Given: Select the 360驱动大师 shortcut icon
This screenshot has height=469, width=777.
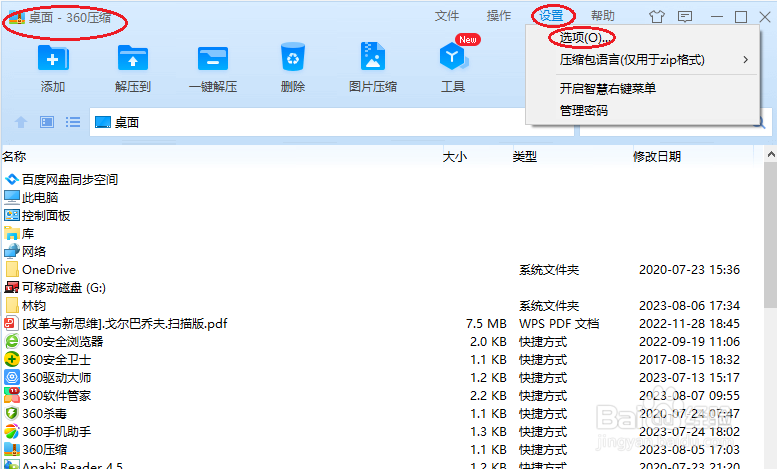Looking at the screenshot, I should tap(12, 377).
